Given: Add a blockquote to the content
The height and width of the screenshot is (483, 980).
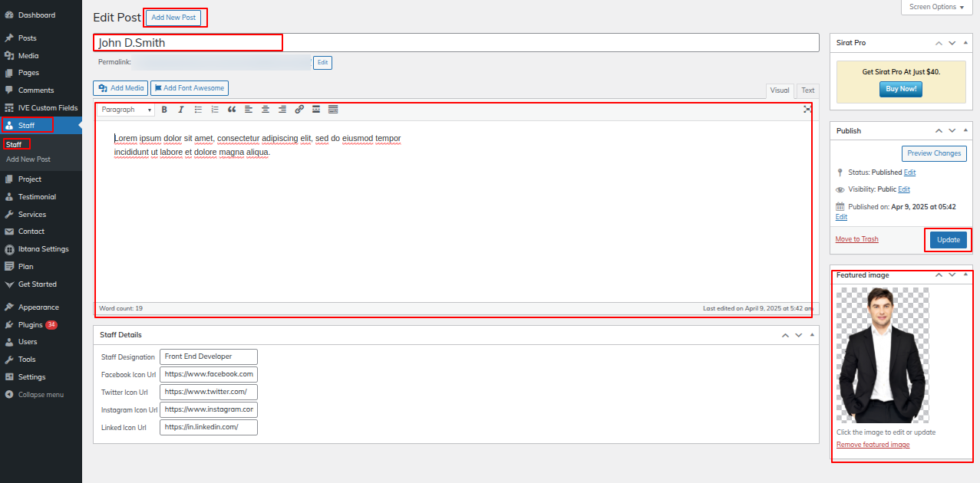Looking at the screenshot, I should click(x=232, y=110).
